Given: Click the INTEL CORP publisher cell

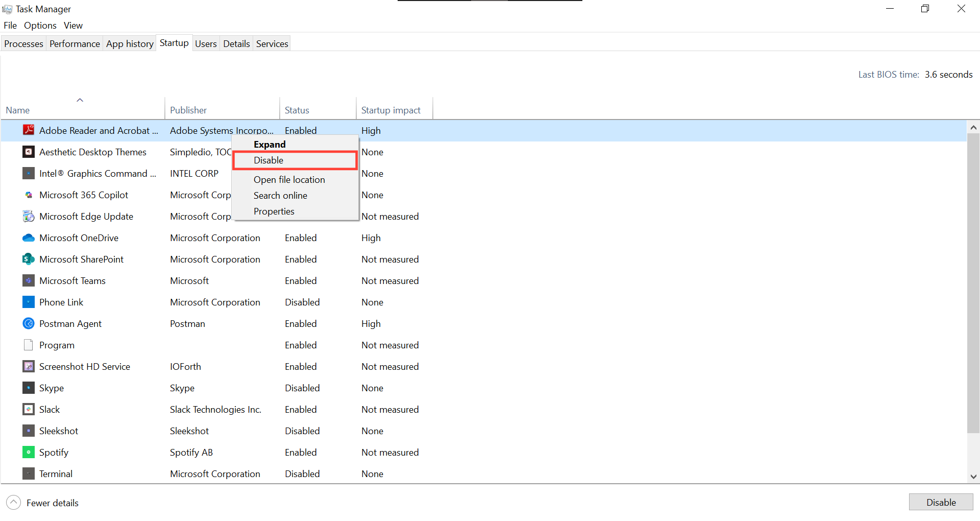Looking at the screenshot, I should (x=194, y=174).
